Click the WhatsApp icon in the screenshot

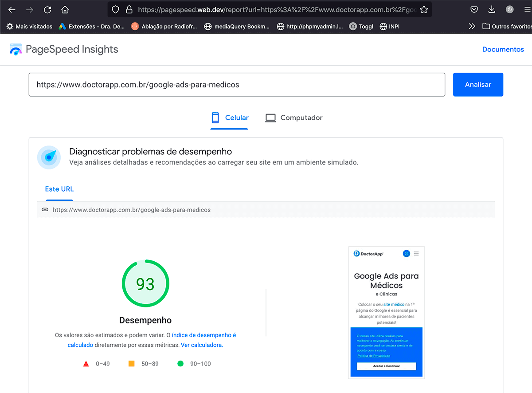pyautogui.click(x=406, y=254)
